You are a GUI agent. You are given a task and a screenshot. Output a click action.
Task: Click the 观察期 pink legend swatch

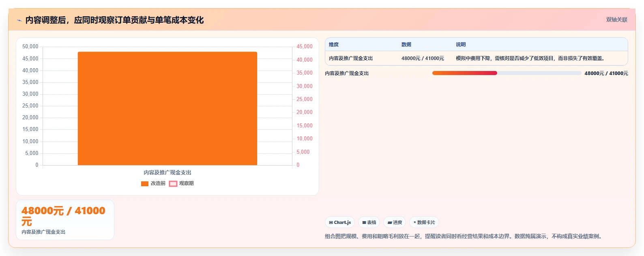pyautogui.click(x=173, y=184)
